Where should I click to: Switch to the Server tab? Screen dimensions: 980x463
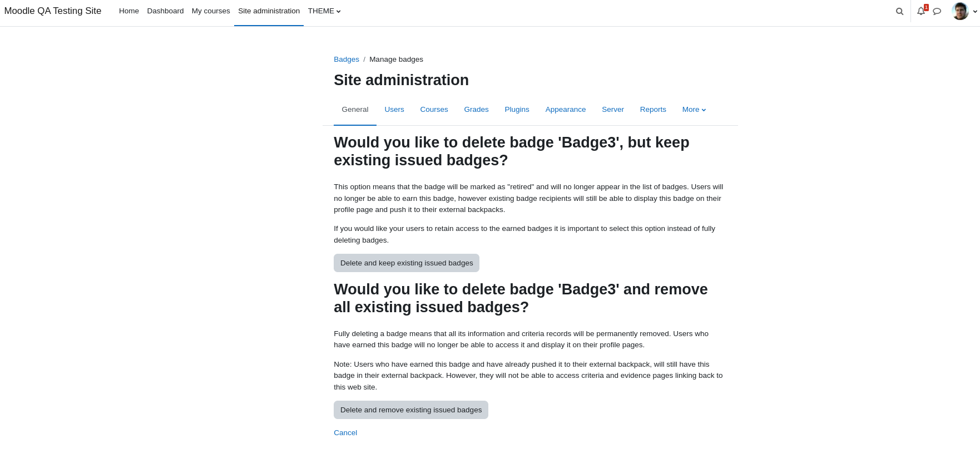(x=613, y=110)
